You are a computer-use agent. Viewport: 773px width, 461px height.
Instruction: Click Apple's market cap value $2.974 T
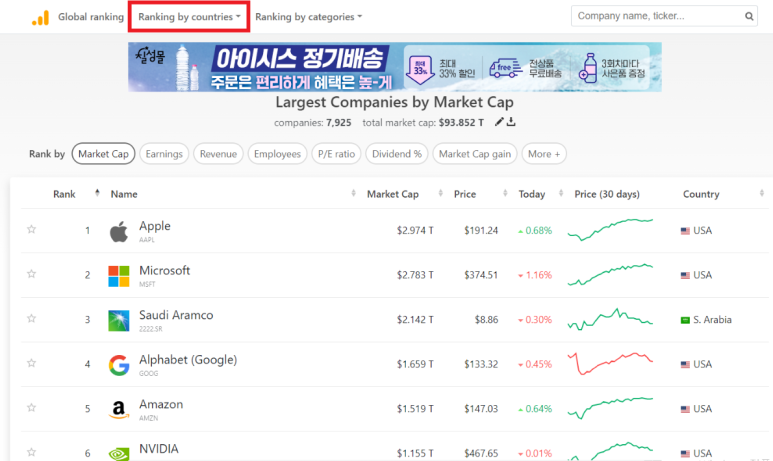tap(415, 230)
